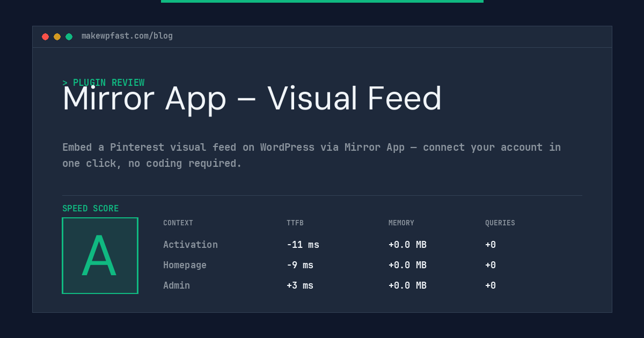
Task: Click the Admin row queries value
Action: [491, 285]
